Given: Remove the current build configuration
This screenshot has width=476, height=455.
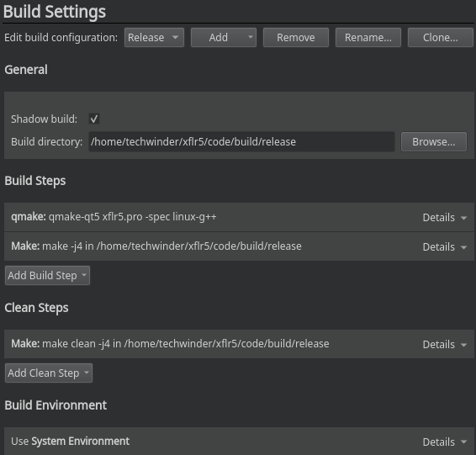Looking at the screenshot, I should (296, 38).
